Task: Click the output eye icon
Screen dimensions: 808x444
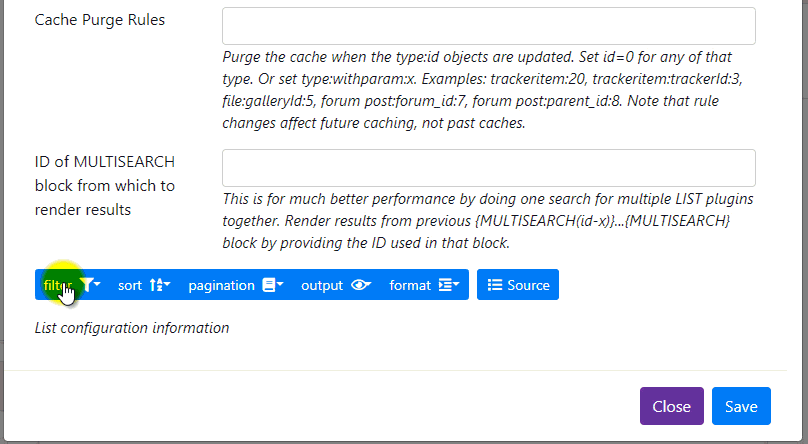Action: click(x=359, y=285)
